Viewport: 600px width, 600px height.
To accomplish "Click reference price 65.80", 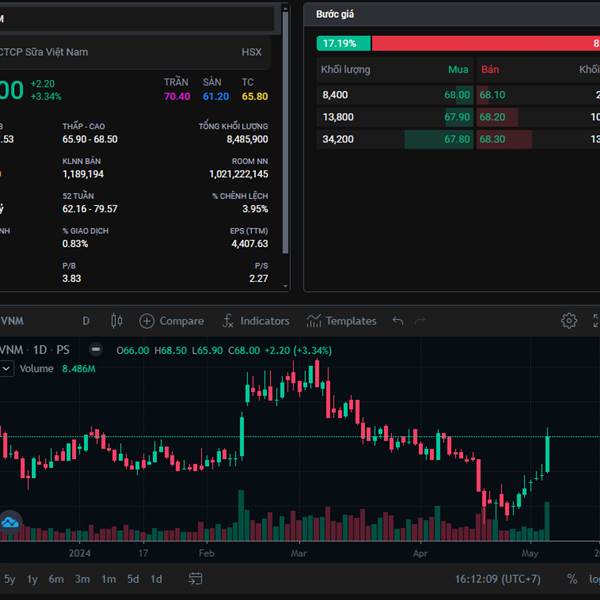I will tap(255, 96).
